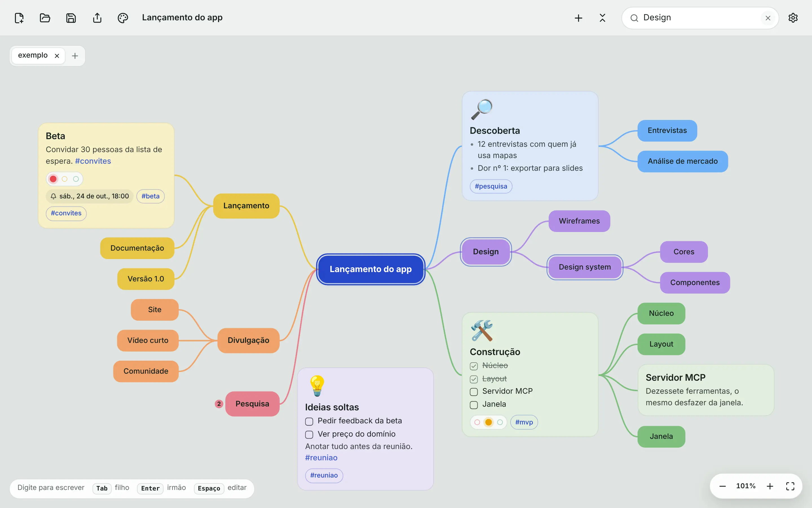This screenshot has height=508, width=812.
Task: Save the map with the floppy disk icon
Action: (x=71, y=18)
